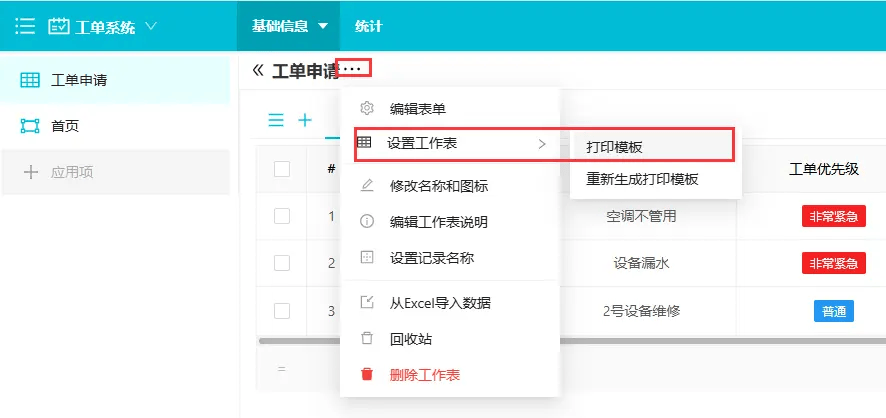Check the checkbox for row 3
The height and width of the screenshot is (418, 886).
282,311
